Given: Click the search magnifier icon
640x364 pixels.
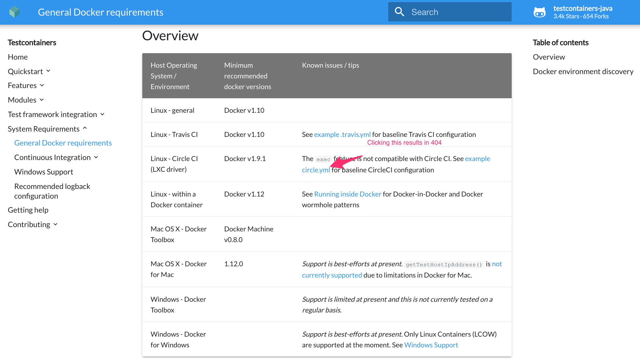Looking at the screenshot, I should point(400,12).
